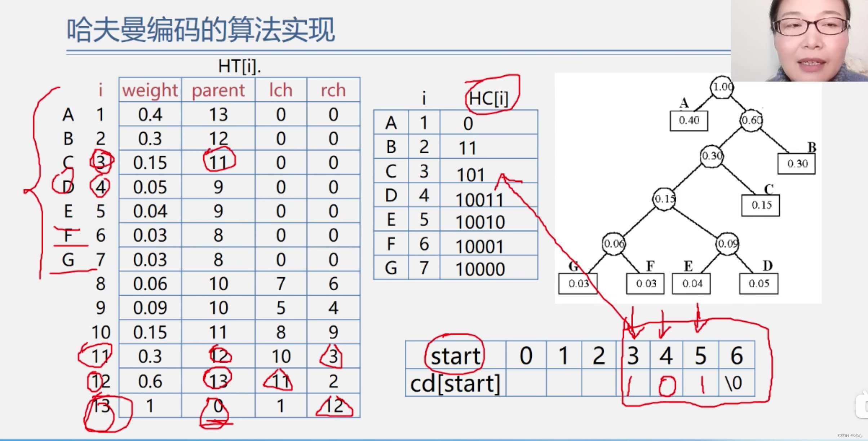
Task: Click the circled parent 13 in row 12
Action: (217, 379)
